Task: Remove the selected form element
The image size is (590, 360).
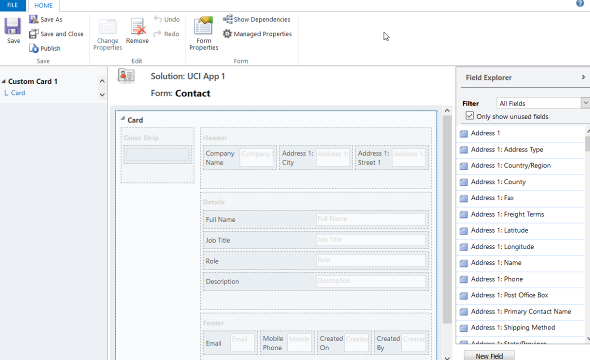Action: coord(137,31)
